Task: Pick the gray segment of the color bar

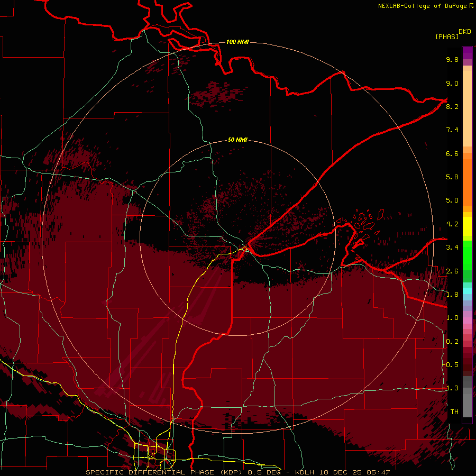Action: pos(467,397)
